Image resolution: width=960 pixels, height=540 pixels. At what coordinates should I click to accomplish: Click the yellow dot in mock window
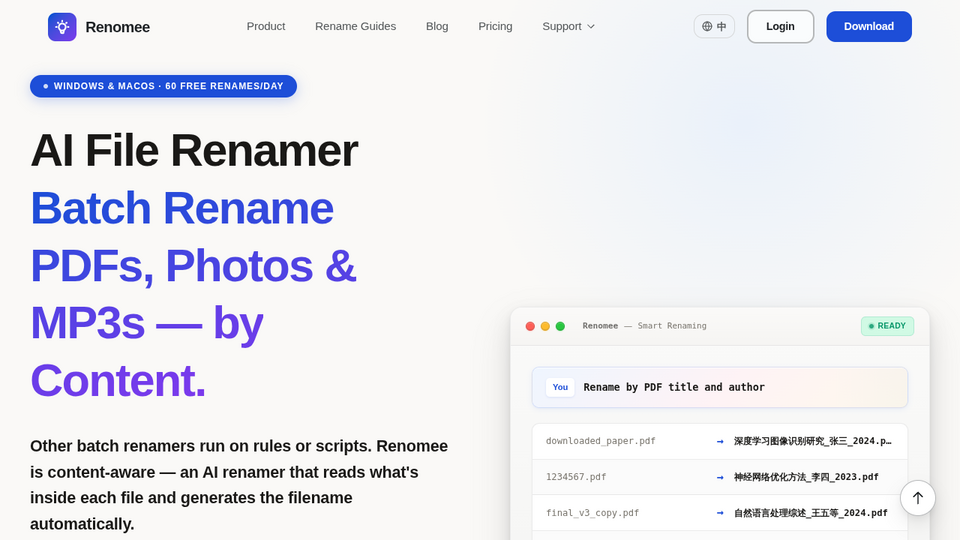pos(545,326)
